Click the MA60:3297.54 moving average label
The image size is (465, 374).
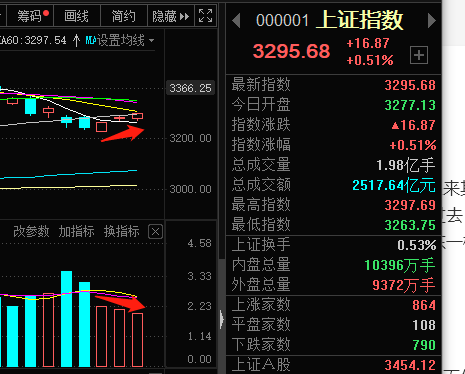pyautogui.click(x=33, y=41)
